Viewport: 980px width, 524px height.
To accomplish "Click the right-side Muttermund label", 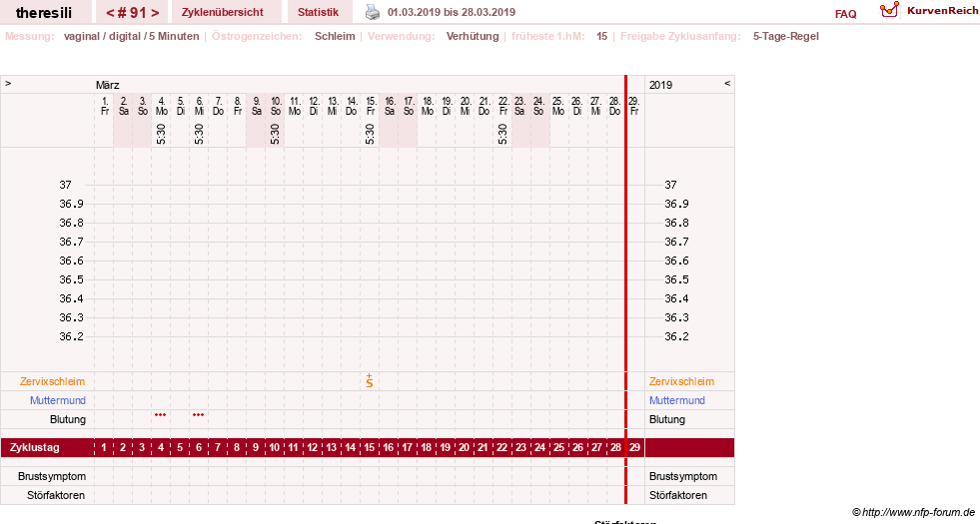I will (677, 400).
